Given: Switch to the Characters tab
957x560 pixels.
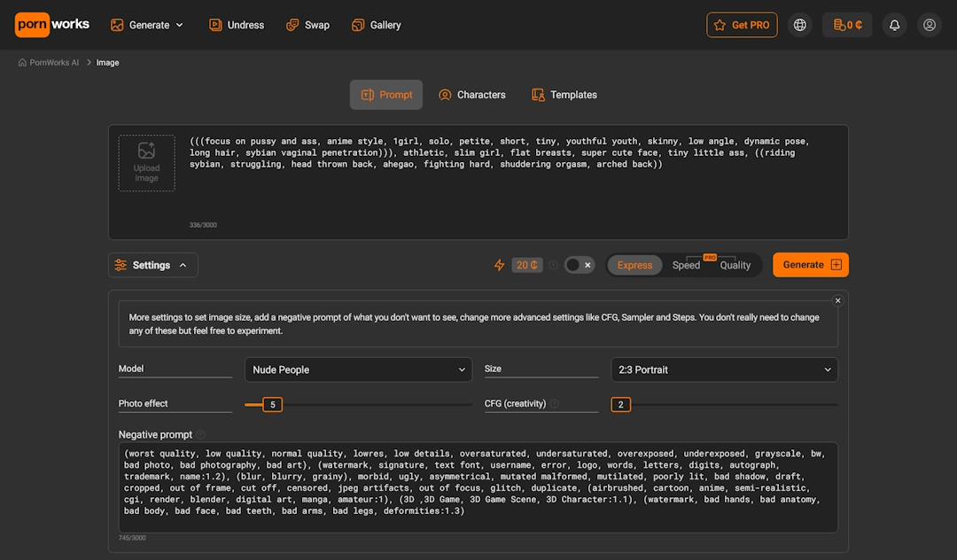Looking at the screenshot, I should point(471,94).
